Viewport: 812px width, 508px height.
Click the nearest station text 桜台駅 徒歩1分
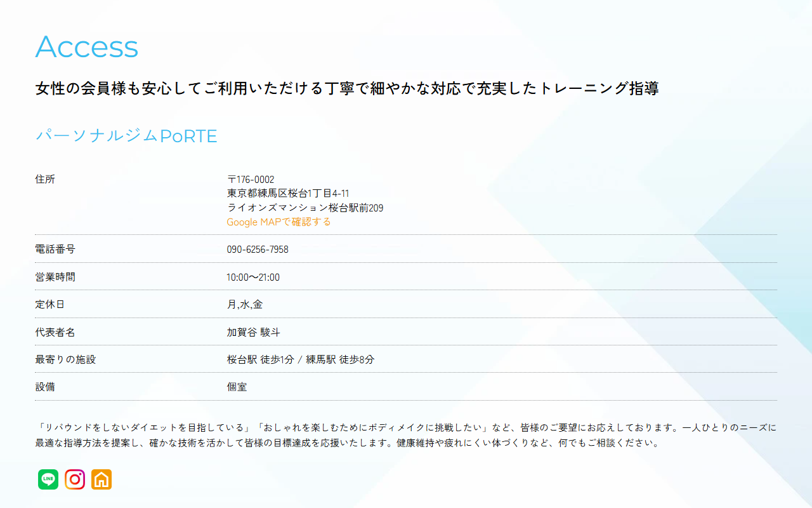(261, 360)
